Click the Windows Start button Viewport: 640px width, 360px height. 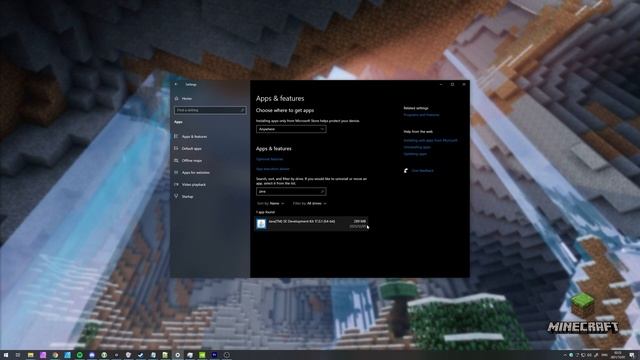(x=6, y=355)
